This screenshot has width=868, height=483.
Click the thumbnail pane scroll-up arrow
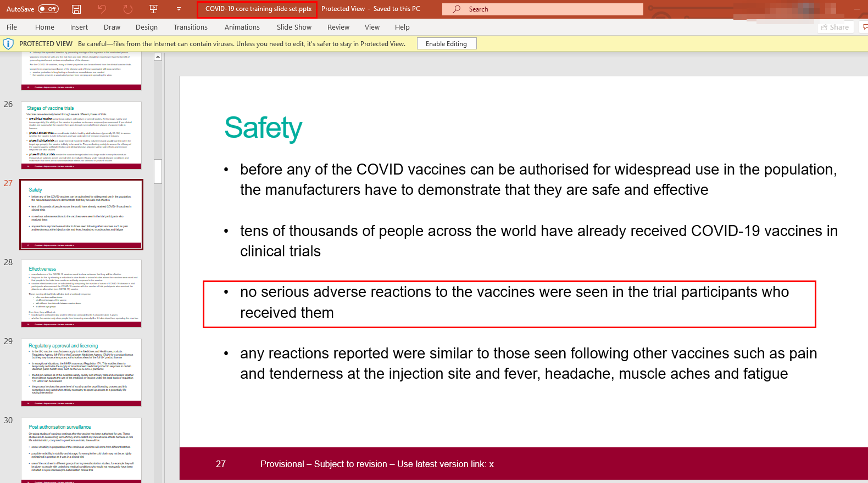coord(158,57)
